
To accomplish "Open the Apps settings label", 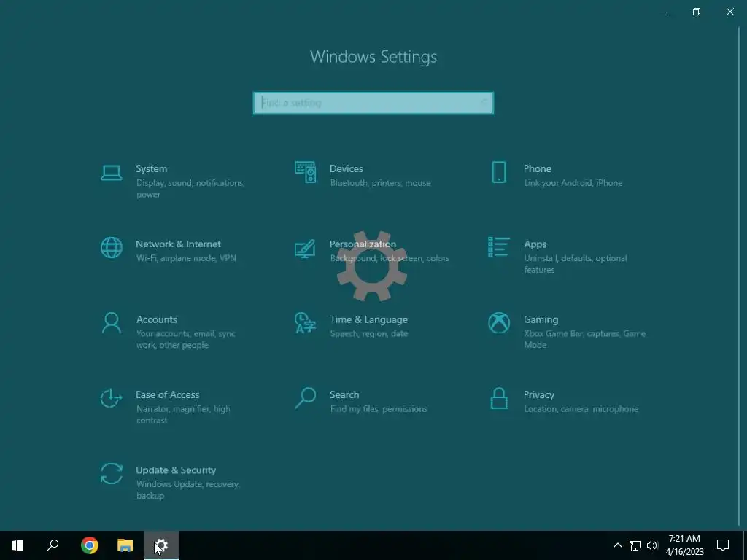I will pyautogui.click(x=535, y=244).
